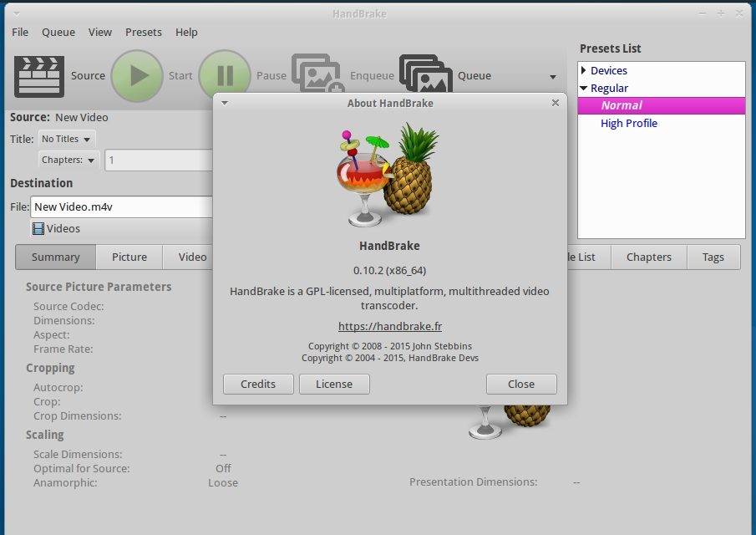Open the Chapters range type dropdown

68,160
